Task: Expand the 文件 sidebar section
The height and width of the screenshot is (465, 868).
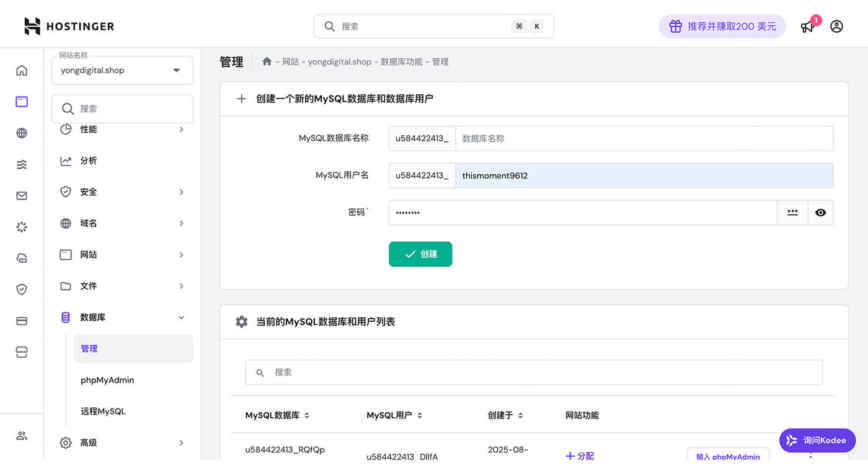Action: point(182,286)
